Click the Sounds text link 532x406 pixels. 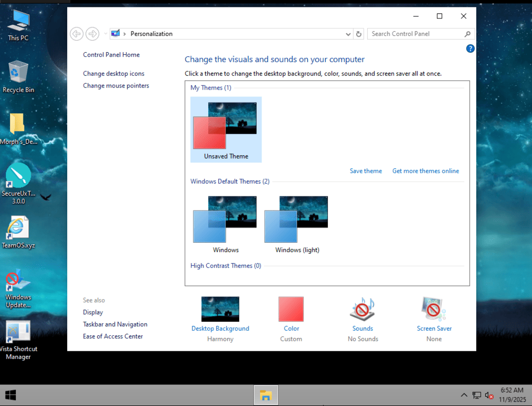363,328
